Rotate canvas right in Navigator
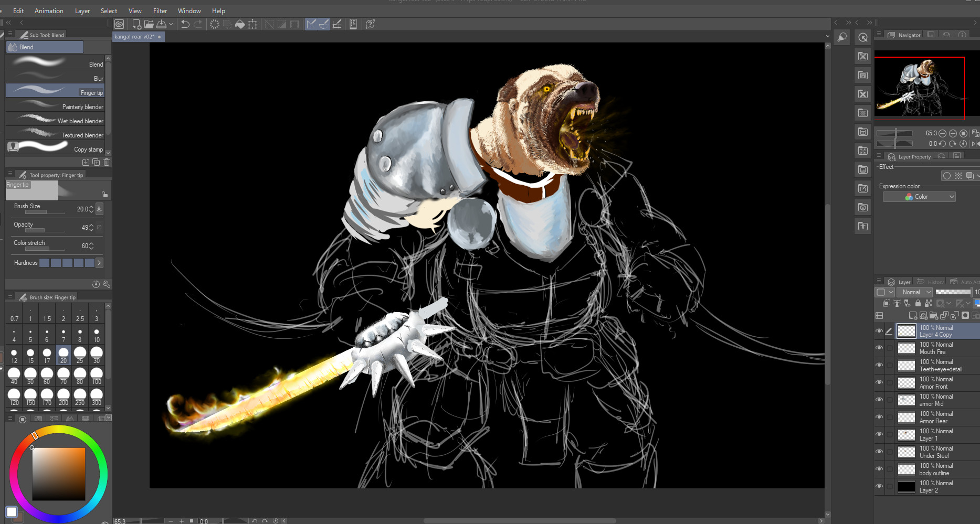 [x=953, y=144]
